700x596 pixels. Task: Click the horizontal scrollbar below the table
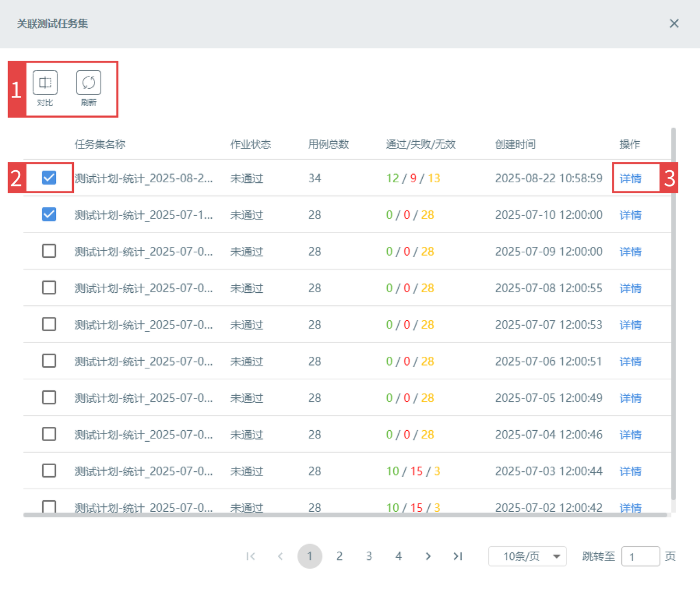(345, 515)
